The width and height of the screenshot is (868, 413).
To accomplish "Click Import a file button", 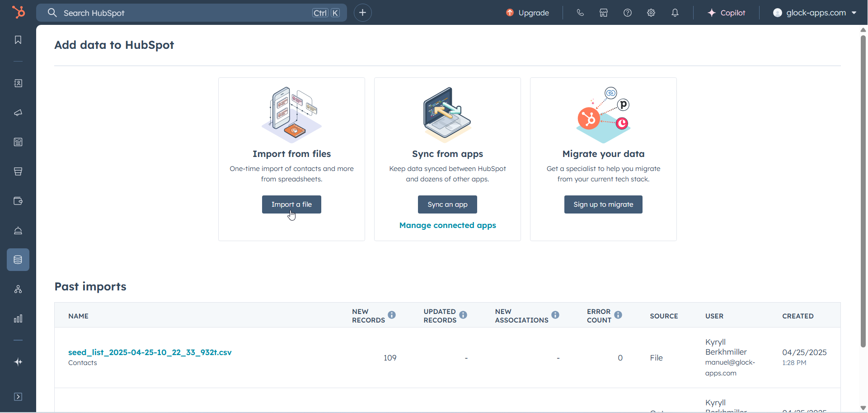I will coord(291,204).
